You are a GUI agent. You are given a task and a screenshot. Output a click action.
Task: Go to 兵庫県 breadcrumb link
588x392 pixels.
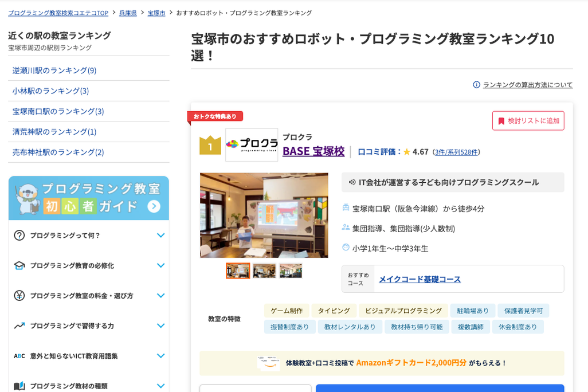(128, 13)
